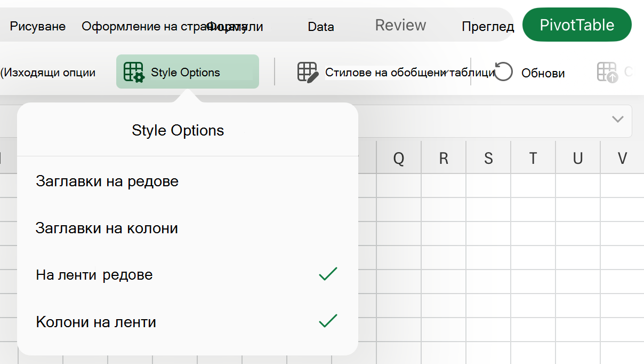
Task: Toggle the Колони на ленти checkmark
Action: click(328, 321)
